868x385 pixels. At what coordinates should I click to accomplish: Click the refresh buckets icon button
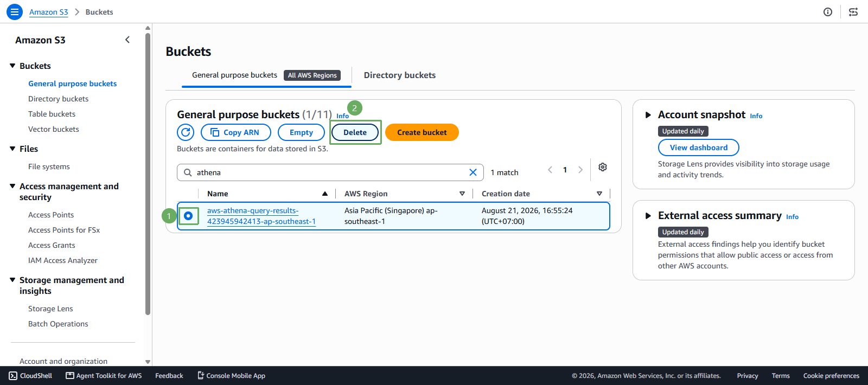[x=186, y=132]
